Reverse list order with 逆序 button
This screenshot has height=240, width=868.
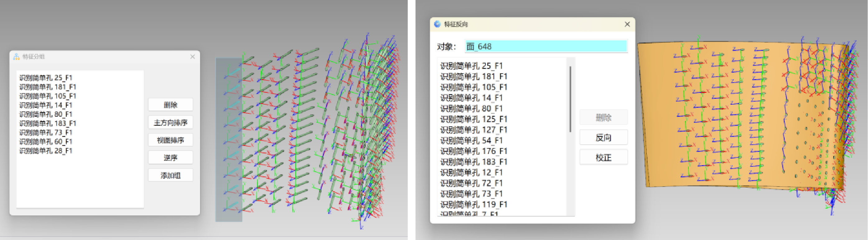pos(171,157)
